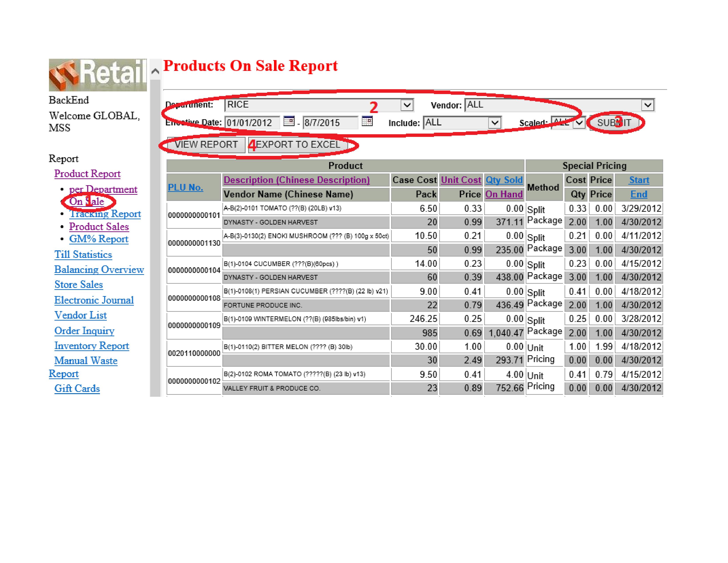Open the start date calendar picker icon
This screenshot has height=563, width=728.
pyautogui.click(x=289, y=121)
